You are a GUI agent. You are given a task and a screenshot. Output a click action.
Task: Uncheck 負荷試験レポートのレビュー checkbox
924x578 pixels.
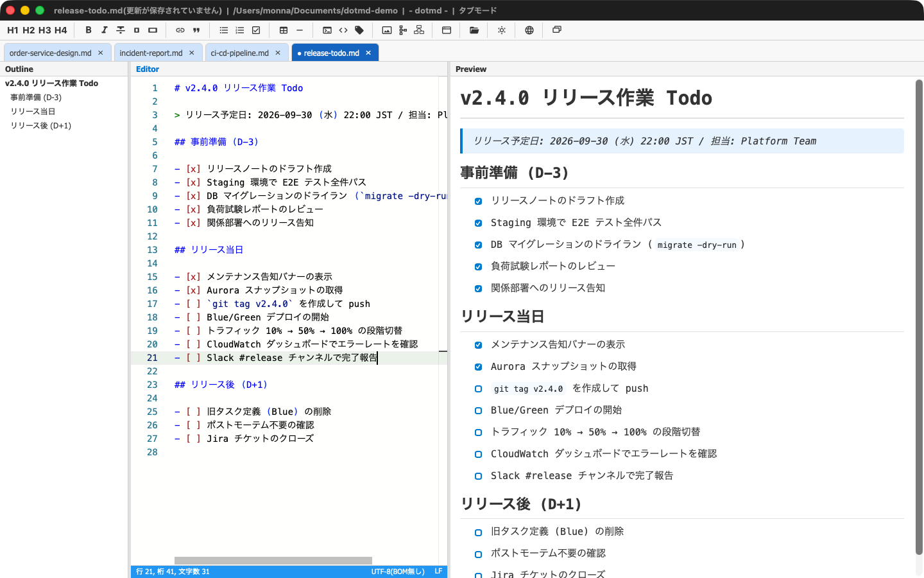click(x=478, y=267)
